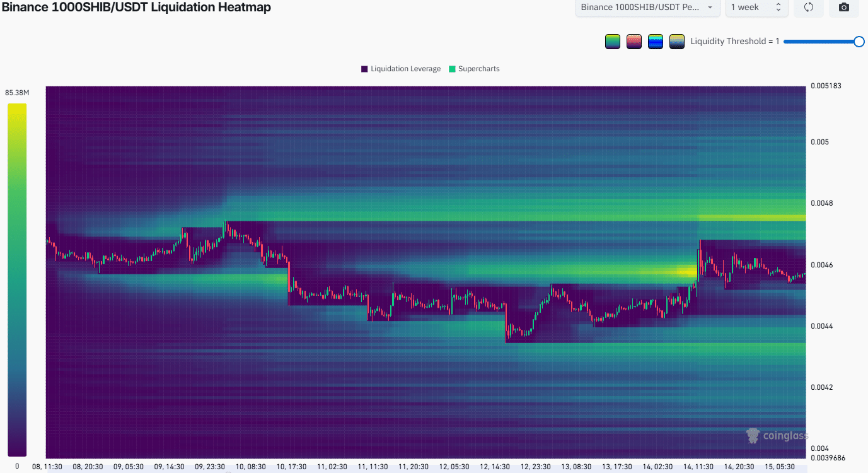Click the 15, 05:30 time axis label
Screen dimensions: 868x473
[x=780, y=467]
